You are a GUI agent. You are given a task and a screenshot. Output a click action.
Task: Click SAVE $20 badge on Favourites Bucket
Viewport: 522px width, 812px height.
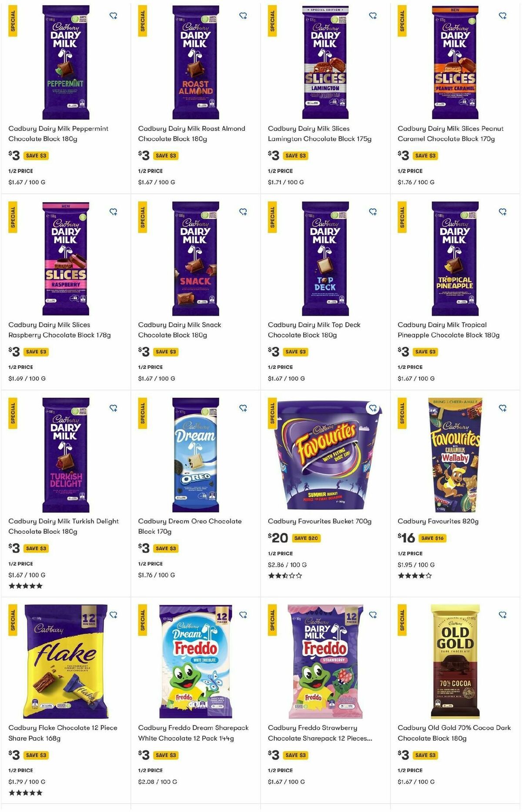[x=306, y=538]
